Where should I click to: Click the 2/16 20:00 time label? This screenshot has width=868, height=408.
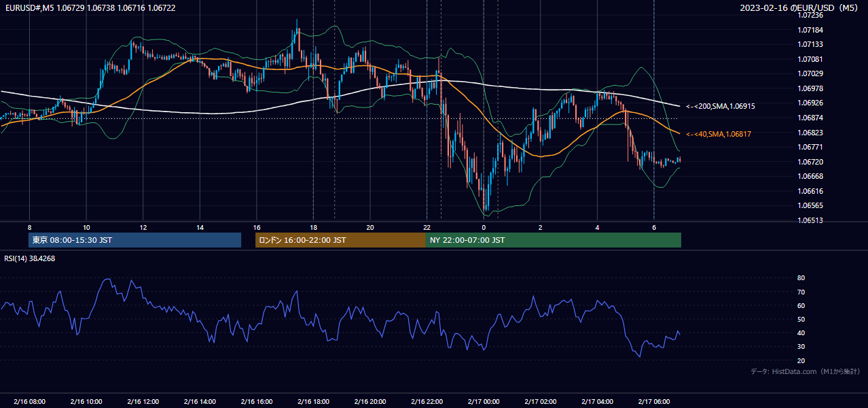(x=370, y=402)
